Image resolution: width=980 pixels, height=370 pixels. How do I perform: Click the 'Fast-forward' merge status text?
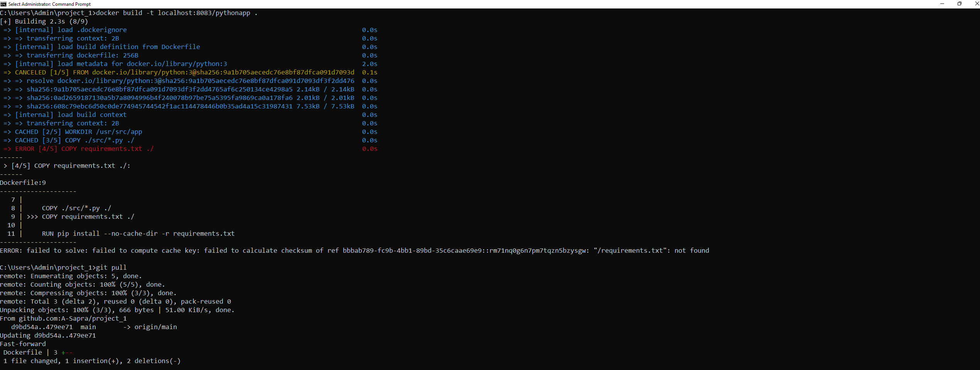point(22,343)
